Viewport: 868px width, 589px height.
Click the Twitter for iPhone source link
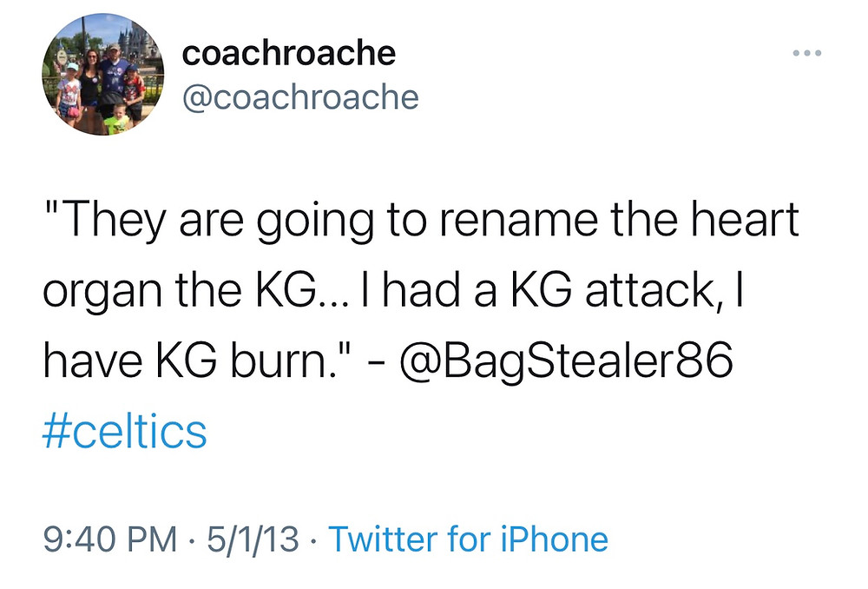pyautogui.click(x=469, y=539)
